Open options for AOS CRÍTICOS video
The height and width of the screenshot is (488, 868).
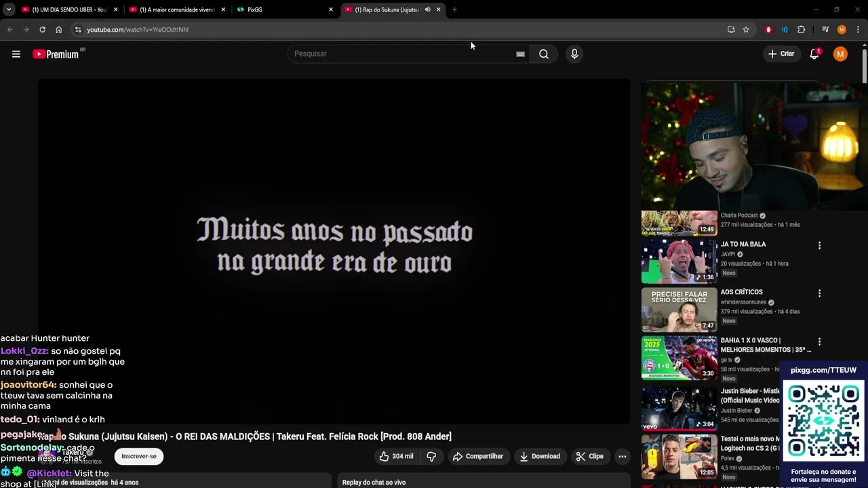click(x=819, y=293)
